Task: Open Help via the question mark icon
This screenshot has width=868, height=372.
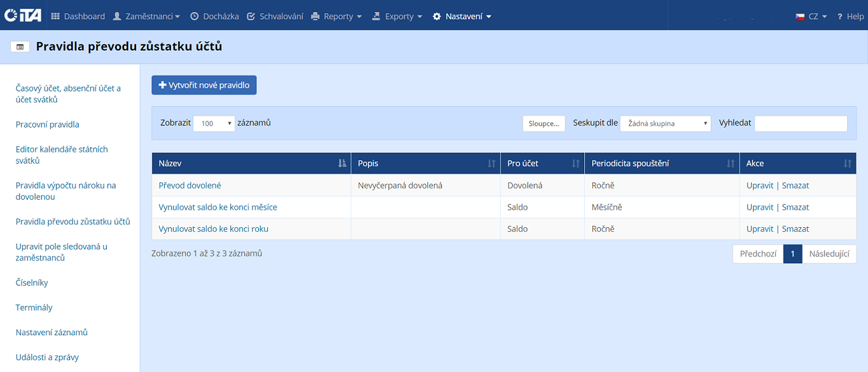Action: click(x=839, y=16)
